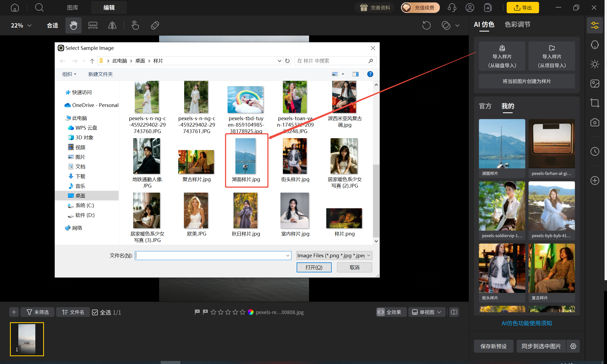607x364 pixels.
Task: Open the customer service headset icon
Action: point(452,8)
